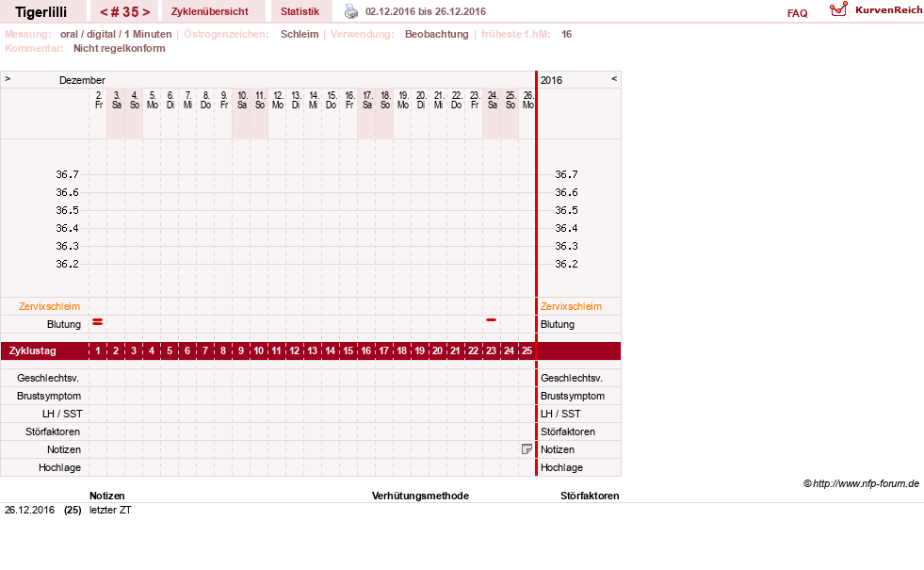Click the date header 2. Fr
The image size is (924, 570).
point(98,100)
